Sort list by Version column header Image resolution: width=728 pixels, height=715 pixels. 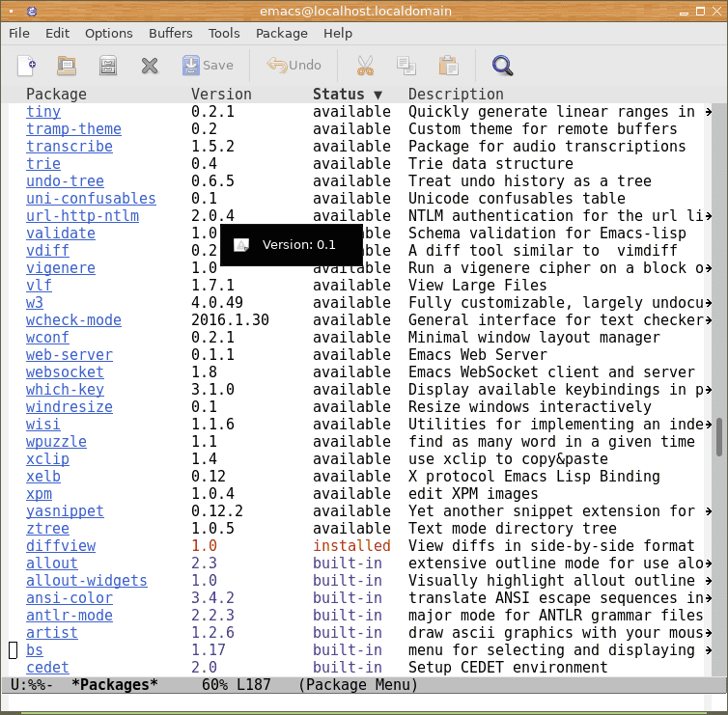[221, 95]
